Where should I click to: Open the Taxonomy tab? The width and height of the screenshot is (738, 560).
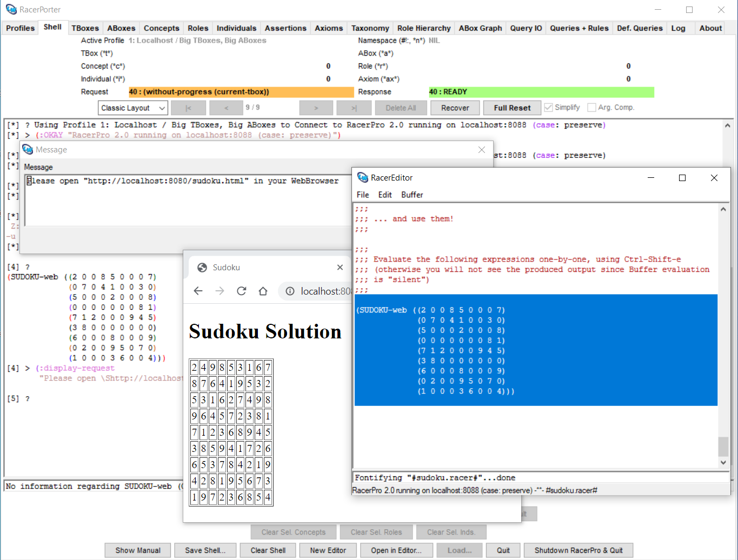tap(370, 28)
